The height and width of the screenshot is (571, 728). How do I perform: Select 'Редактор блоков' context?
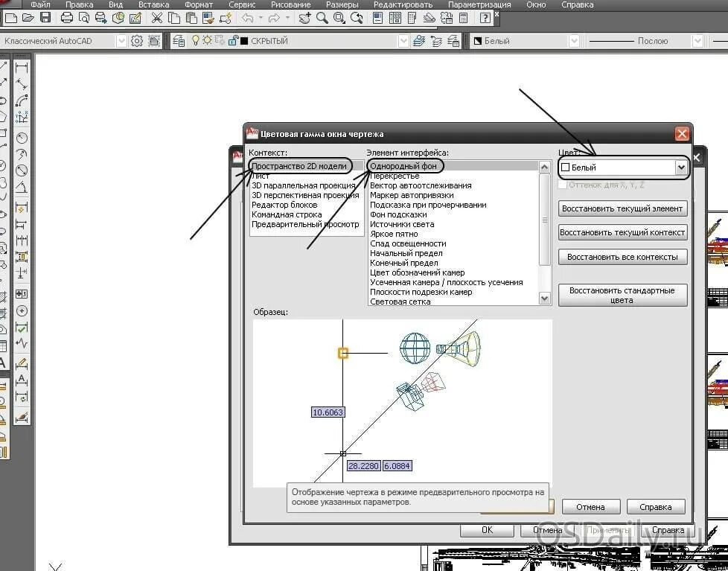point(284,205)
